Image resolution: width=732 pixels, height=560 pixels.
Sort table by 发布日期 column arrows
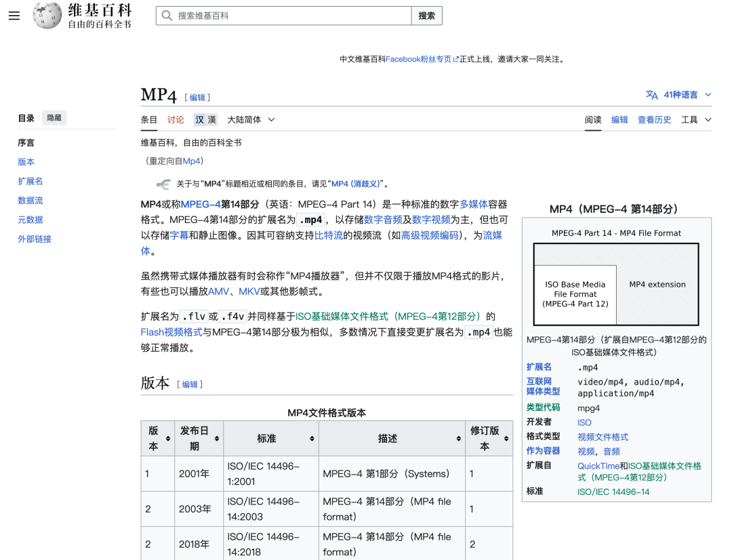217,439
